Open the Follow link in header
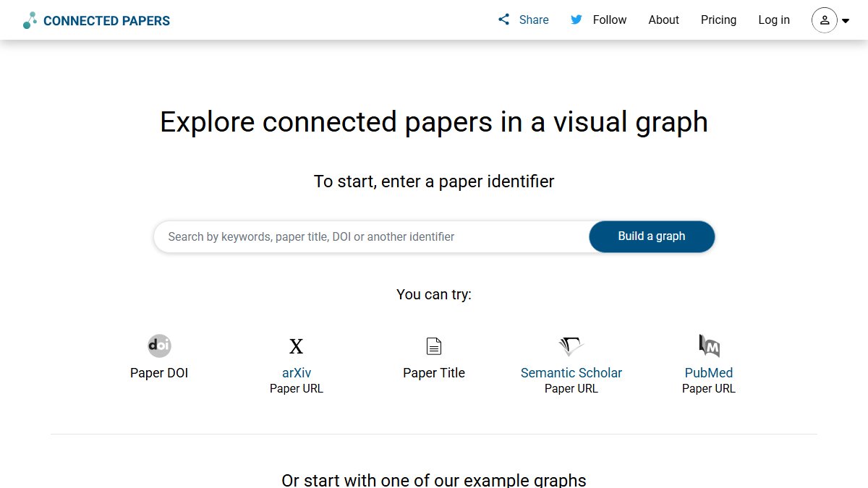The width and height of the screenshot is (868, 488). (x=610, y=20)
